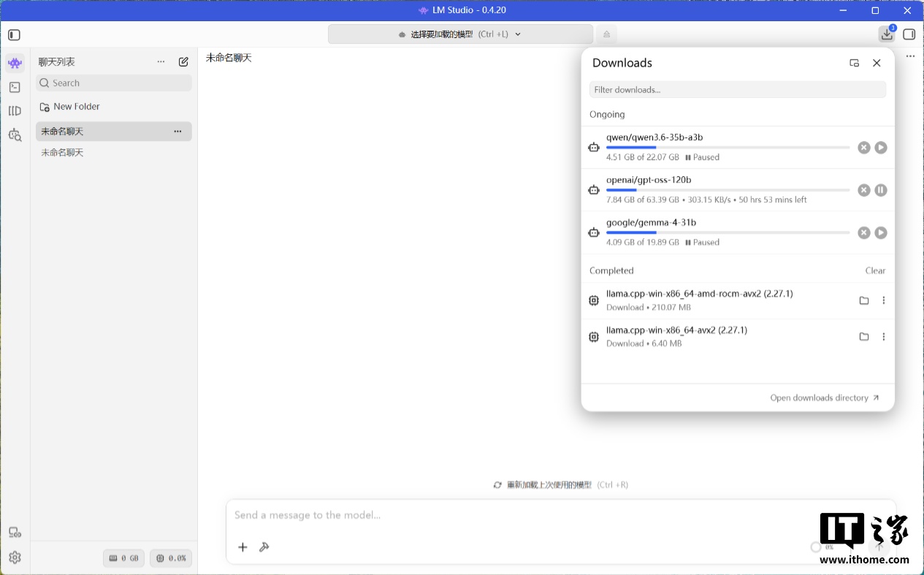Image resolution: width=924 pixels, height=575 pixels.
Task: Open the local server icon above settings
Action: [15, 533]
